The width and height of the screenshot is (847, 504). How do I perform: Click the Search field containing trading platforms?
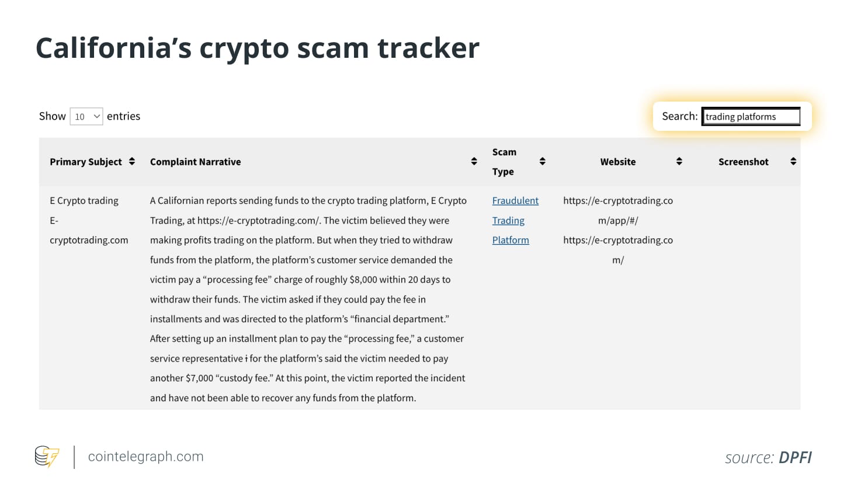[751, 117]
